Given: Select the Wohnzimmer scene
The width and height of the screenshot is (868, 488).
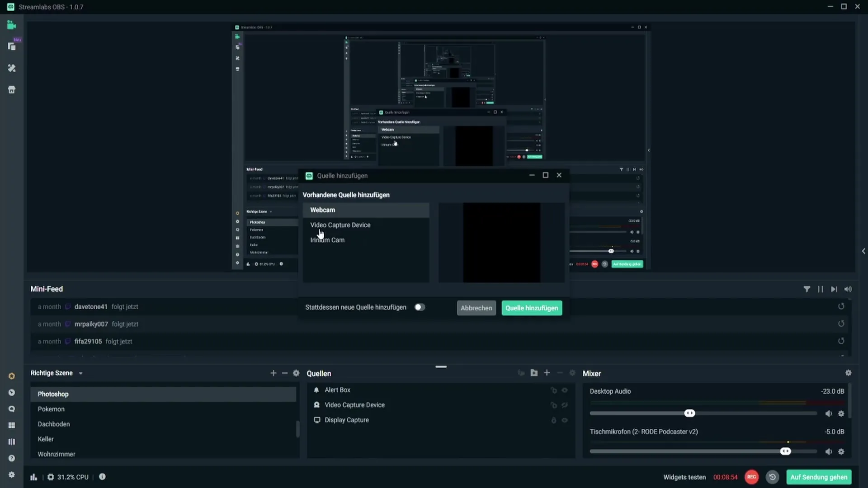Looking at the screenshot, I should (163, 453).
